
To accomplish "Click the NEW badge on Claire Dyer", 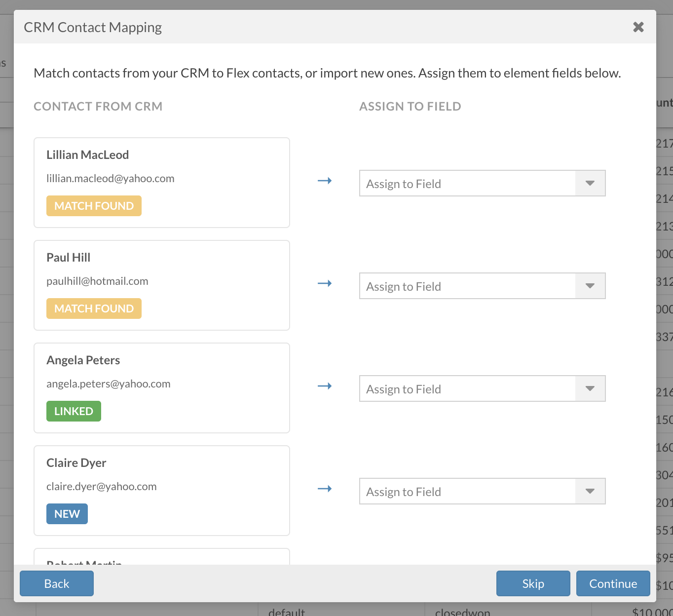I will click(67, 514).
